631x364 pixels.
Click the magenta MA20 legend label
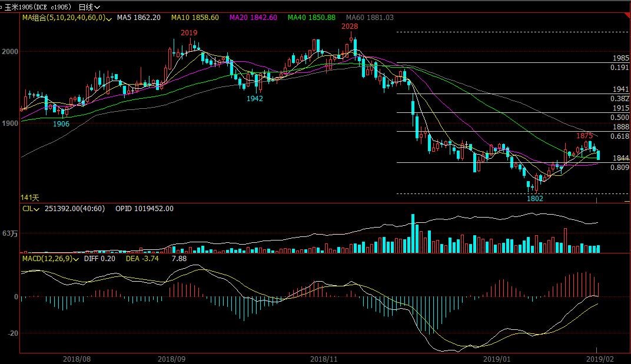click(x=253, y=18)
